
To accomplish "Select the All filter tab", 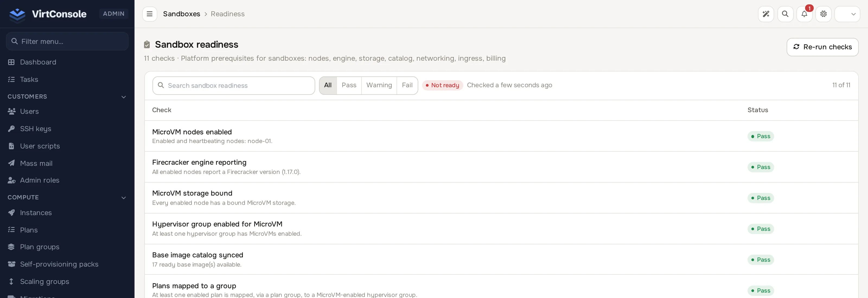I will pyautogui.click(x=328, y=85).
